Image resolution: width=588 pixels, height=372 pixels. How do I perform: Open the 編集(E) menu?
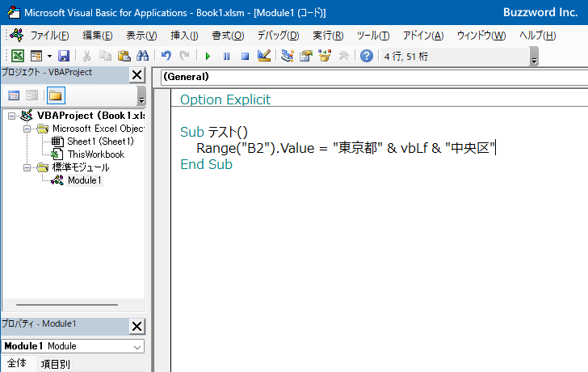[98, 36]
